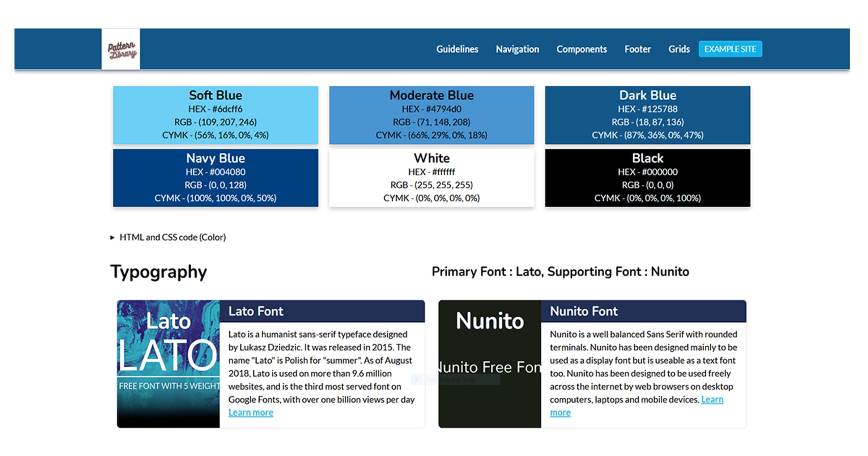Open the Components nav link
The height and width of the screenshot is (456, 868).
pos(581,49)
